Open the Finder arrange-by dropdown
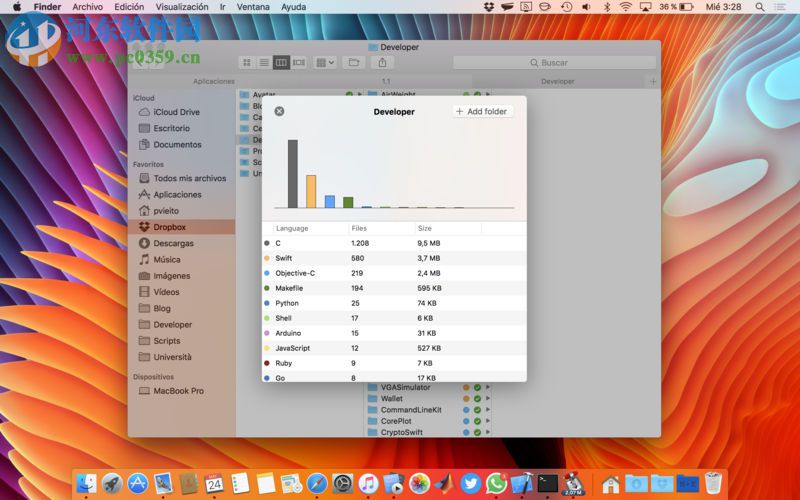The width and height of the screenshot is (800, 500). 325,62
